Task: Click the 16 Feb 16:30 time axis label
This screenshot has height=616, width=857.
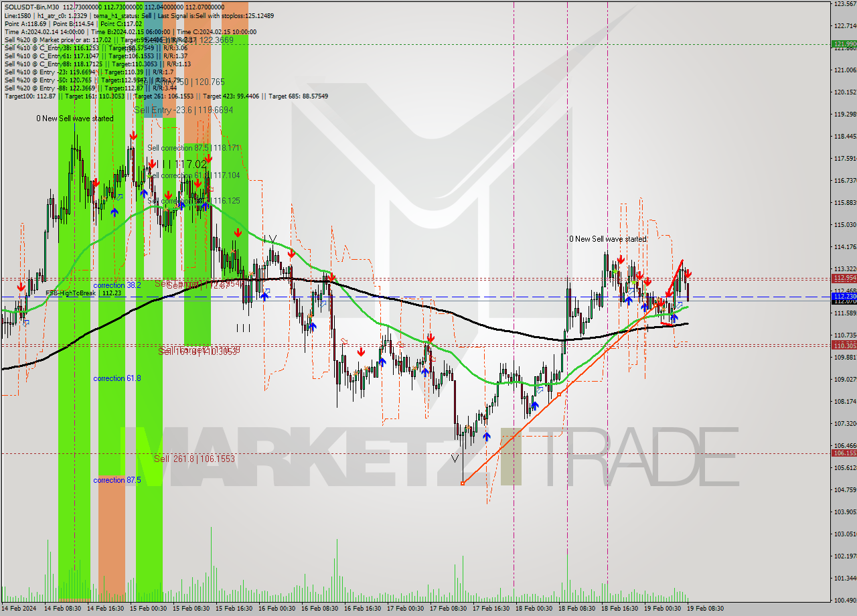Action: coord(362,609)
